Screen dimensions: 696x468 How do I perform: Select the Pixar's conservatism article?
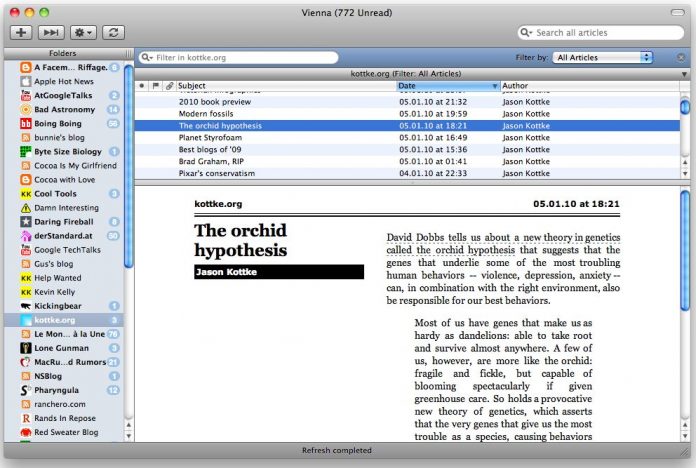407,174
